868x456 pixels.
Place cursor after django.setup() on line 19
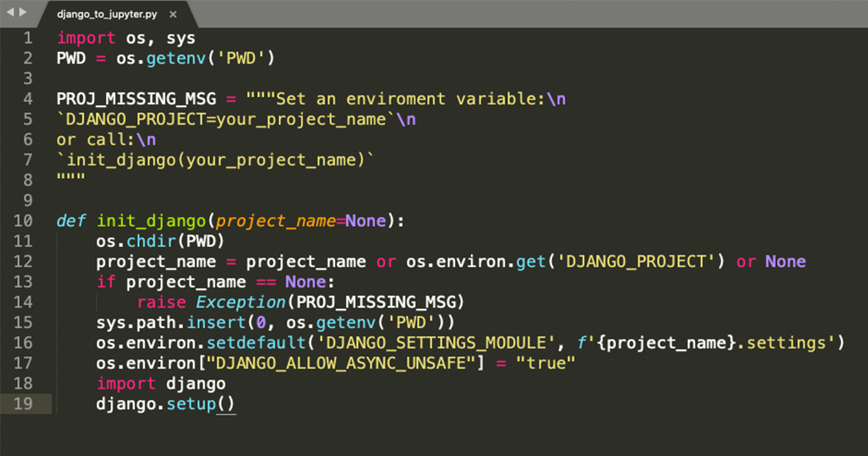point(237,404)
